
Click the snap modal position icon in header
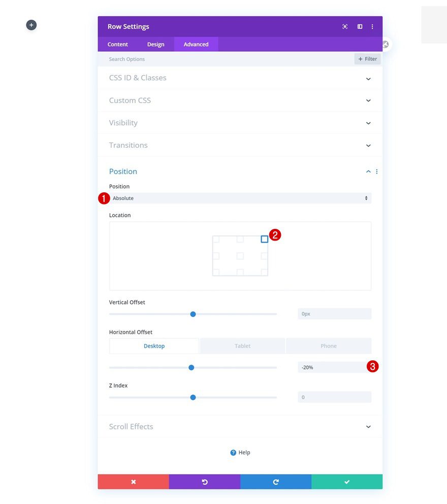(x=345, y=26)
